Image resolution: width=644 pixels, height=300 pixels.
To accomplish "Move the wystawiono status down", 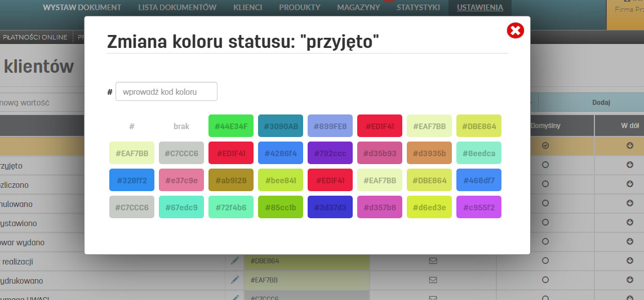I will [x=629, y=222].
